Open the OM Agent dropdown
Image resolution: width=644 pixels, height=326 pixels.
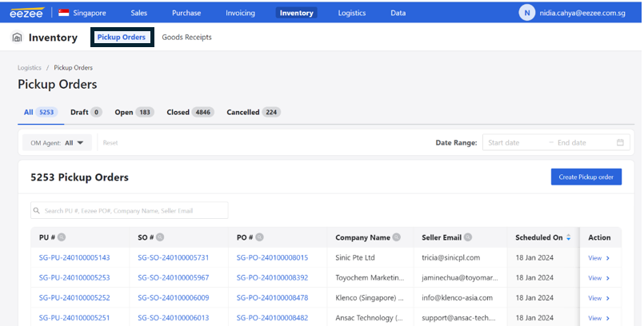pyautogui.click(x=57, y=143)
